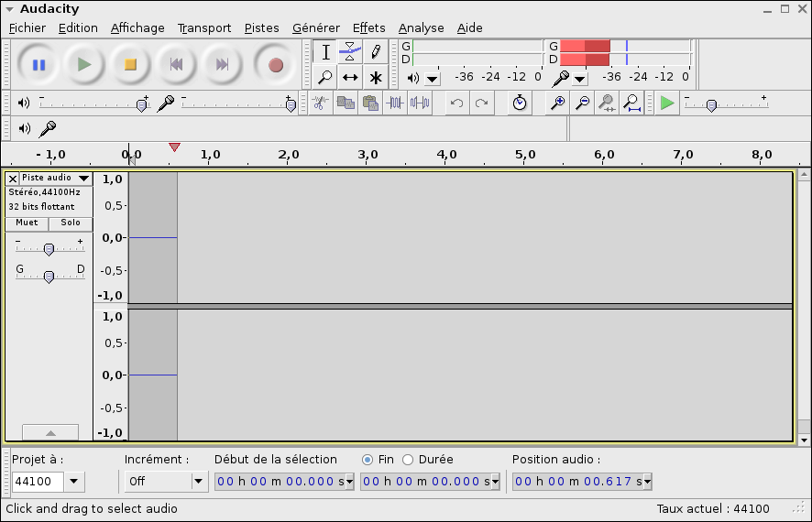Open selection end time format dropdown

[495, 482]
